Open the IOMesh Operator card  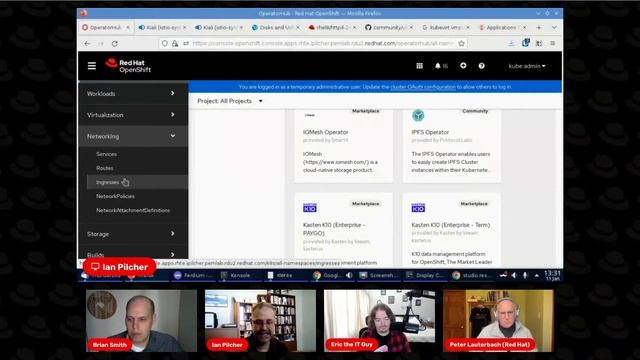coord(343,145)
